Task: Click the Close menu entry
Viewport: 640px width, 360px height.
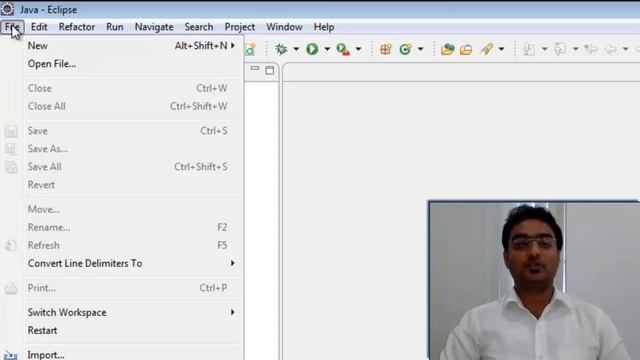Action: (133, 88)
